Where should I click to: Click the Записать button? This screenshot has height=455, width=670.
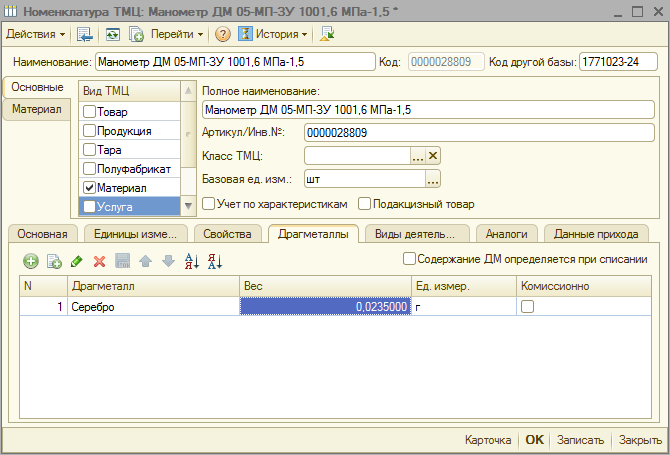(x=579, y=440)
